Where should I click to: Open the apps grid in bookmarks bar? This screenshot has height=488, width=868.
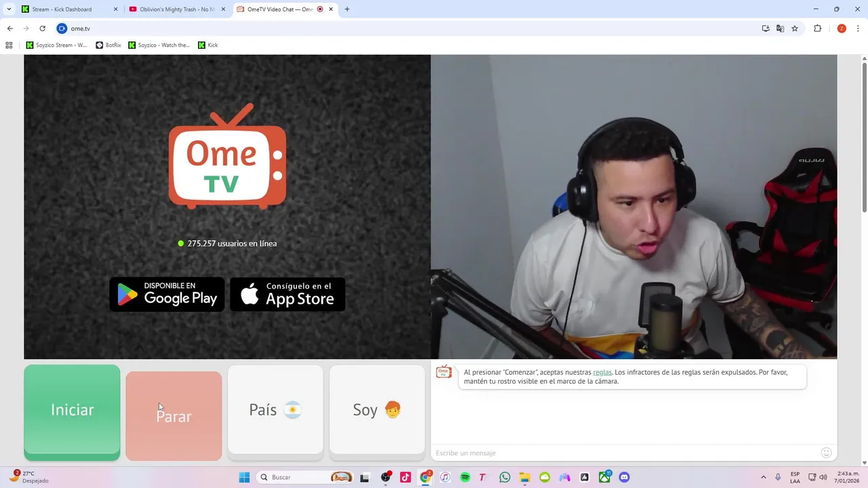[x=9, y=45]
